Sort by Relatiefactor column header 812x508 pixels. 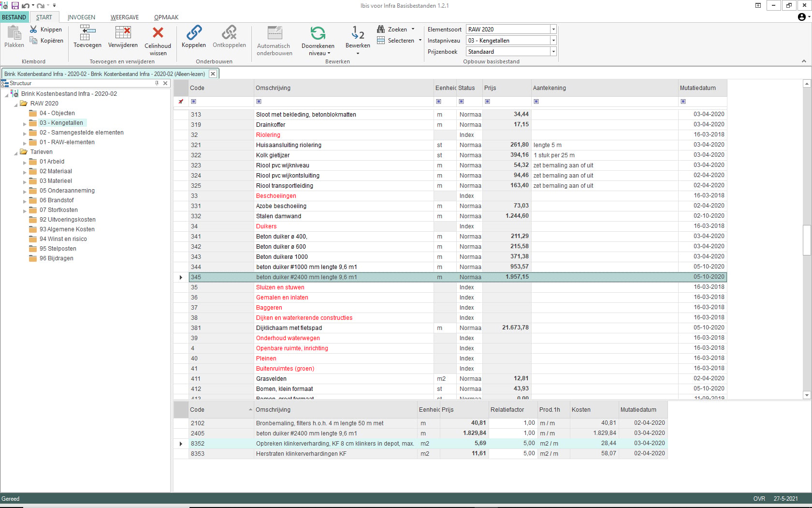pyautogui.click(x=513, y=410)
